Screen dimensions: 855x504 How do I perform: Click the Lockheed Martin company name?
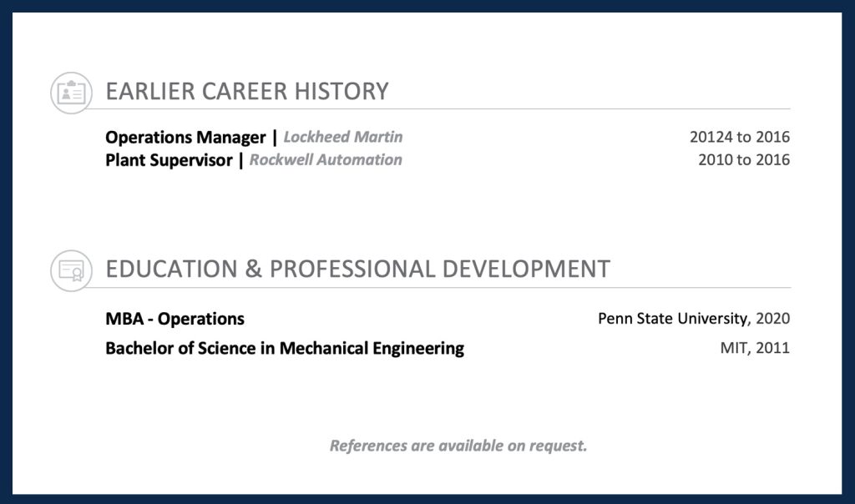point(343,137)
